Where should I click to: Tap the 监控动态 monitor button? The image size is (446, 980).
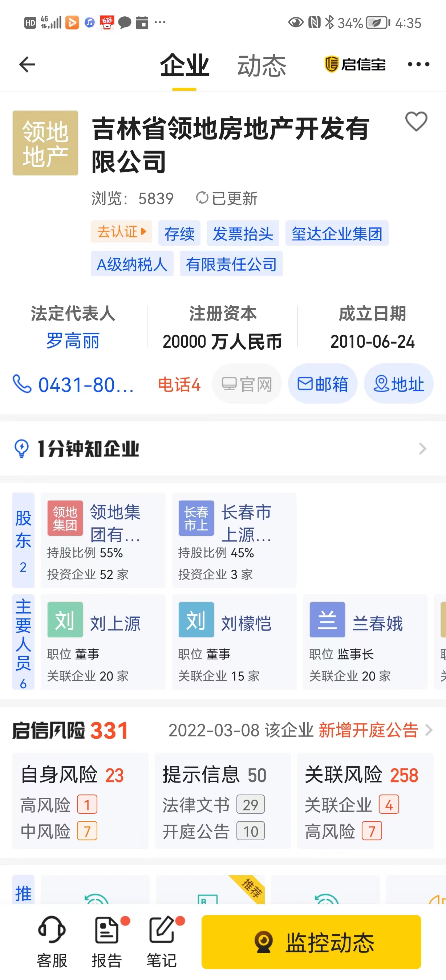click(x=311, y=942)
